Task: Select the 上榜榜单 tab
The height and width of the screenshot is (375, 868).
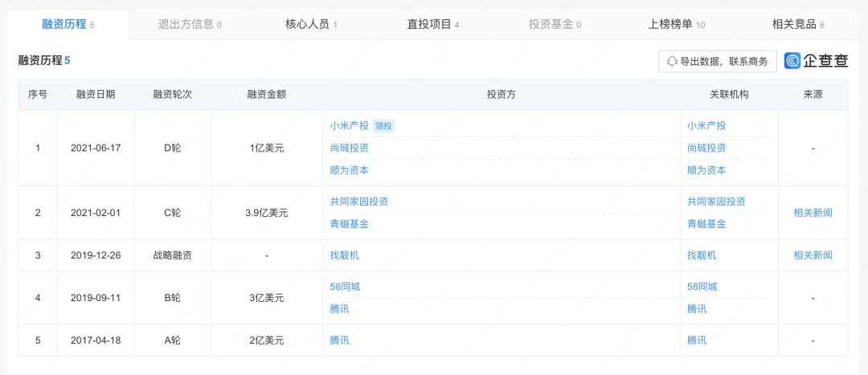Action: coord(677,24)
